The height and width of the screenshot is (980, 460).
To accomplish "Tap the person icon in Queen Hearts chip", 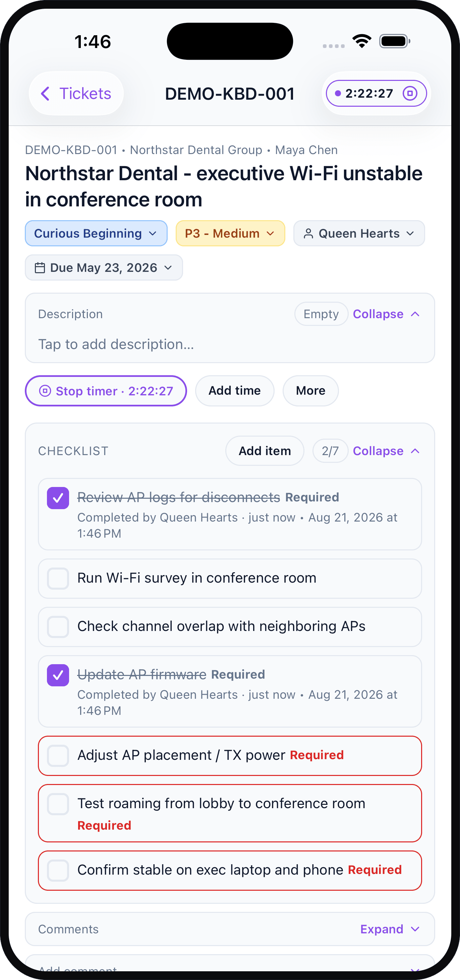I will (x=308, y=233).
